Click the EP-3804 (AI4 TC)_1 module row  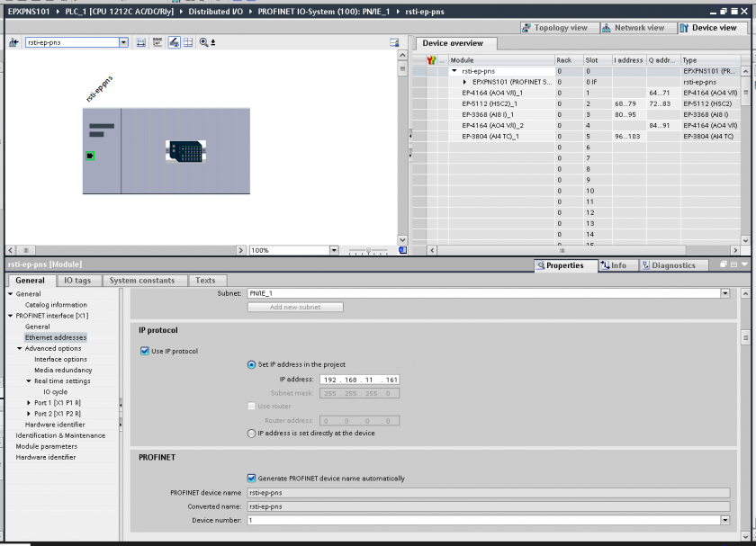click(x=576, y=137)
